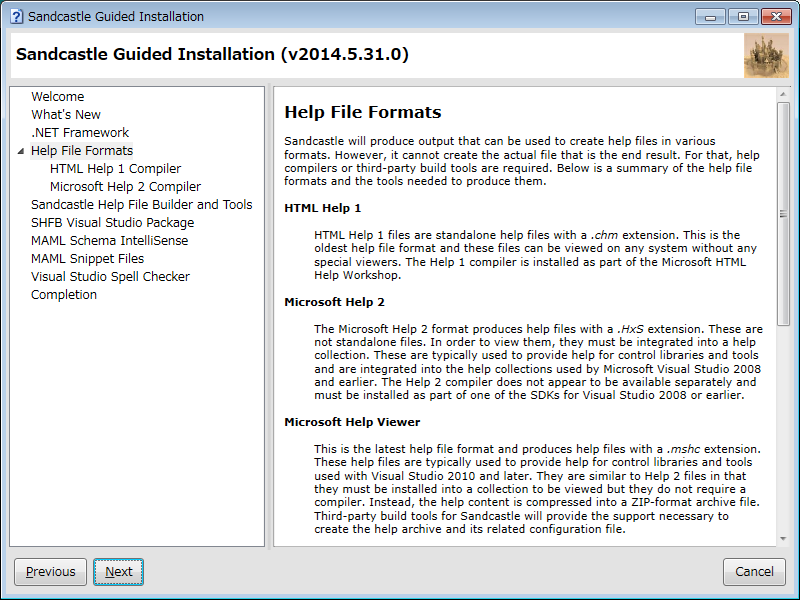Minimize the Sandcastle installer window

coord(710,17)
